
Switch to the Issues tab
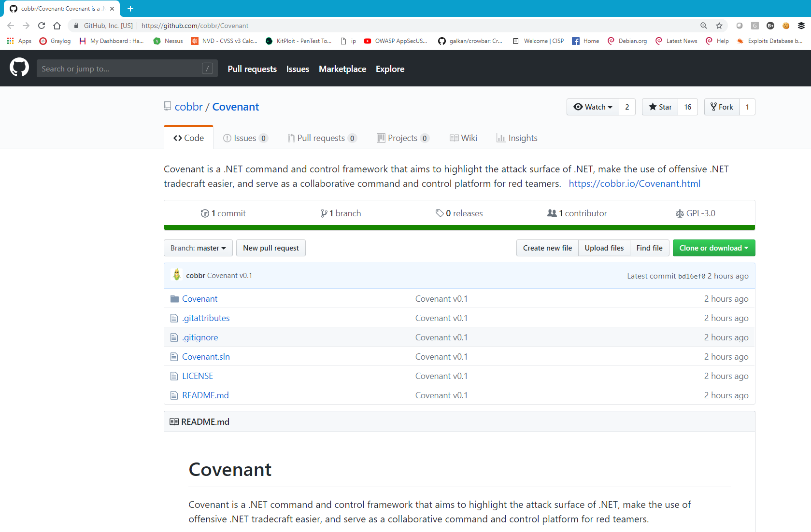[245, 138]
